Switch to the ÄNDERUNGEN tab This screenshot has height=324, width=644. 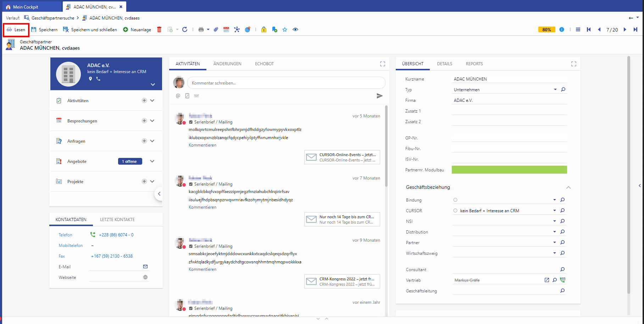[227, 64]
